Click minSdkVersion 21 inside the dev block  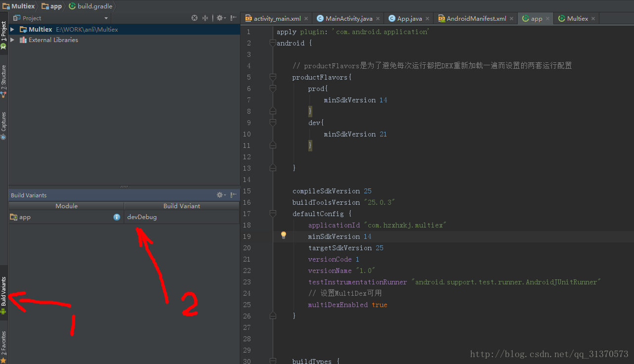point(355,134)
